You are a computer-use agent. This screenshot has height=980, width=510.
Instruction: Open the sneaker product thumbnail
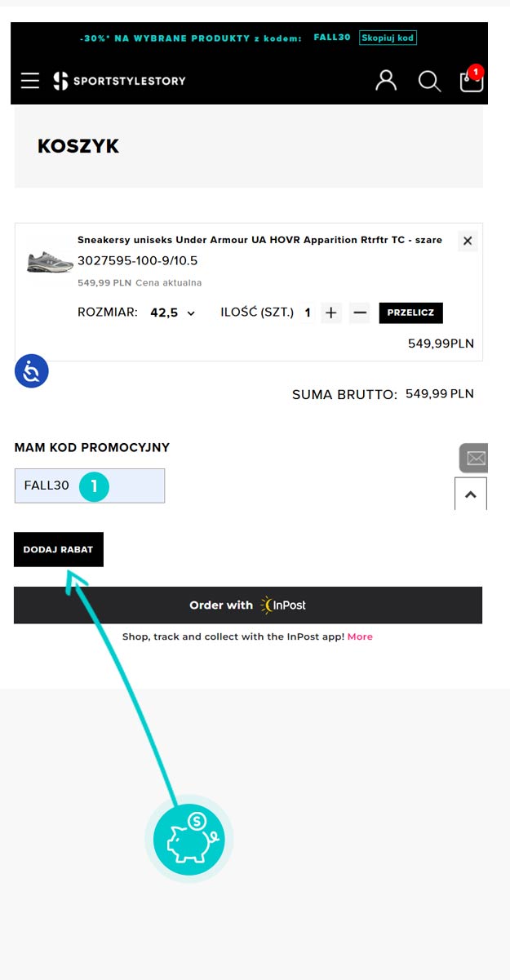[51, 261]
